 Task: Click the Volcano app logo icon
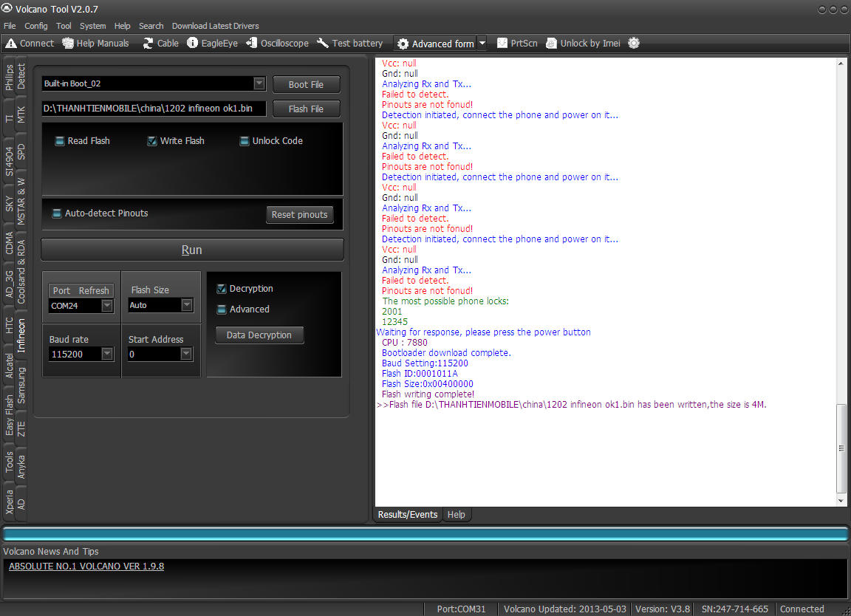click(7, 9)
